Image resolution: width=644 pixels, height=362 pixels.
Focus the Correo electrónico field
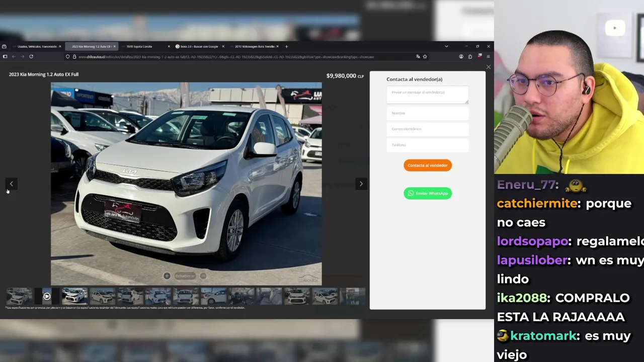point(427,129)
